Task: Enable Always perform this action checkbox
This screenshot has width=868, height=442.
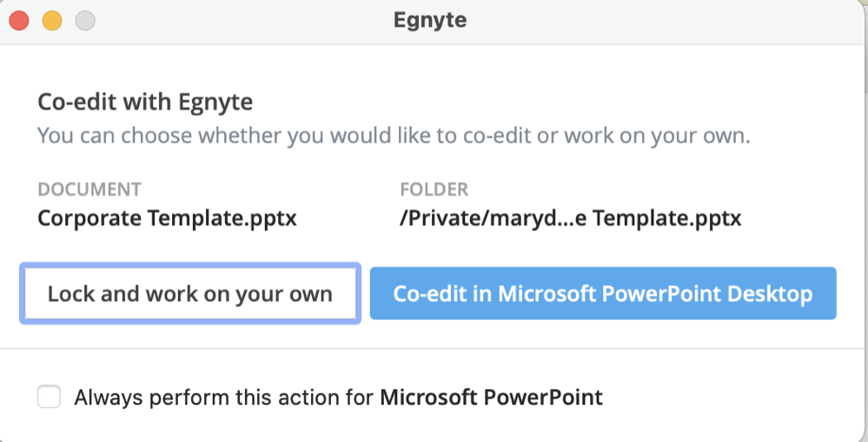Action: (49, 397)
